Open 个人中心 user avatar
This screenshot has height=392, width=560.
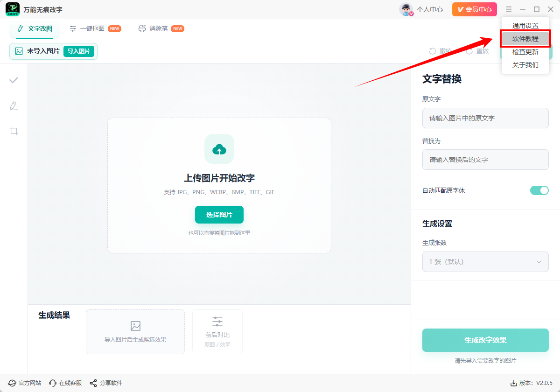406,9
